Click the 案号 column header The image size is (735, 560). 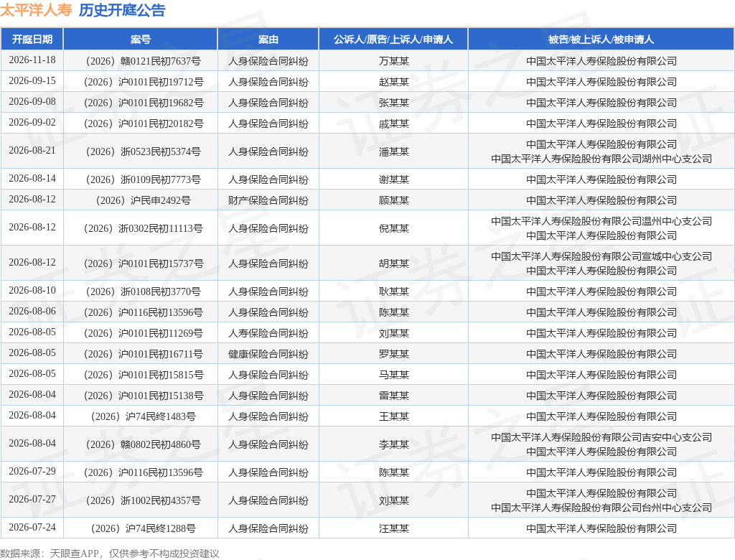(x=141, y=39)
